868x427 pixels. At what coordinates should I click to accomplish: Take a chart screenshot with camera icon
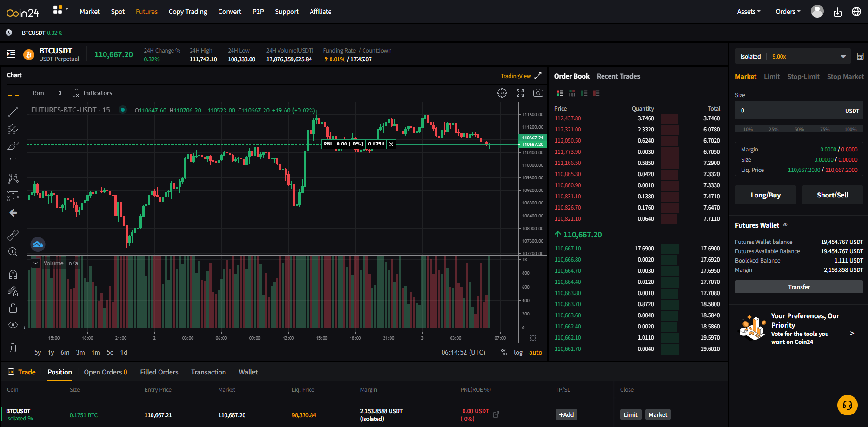[x=538, y=93]
